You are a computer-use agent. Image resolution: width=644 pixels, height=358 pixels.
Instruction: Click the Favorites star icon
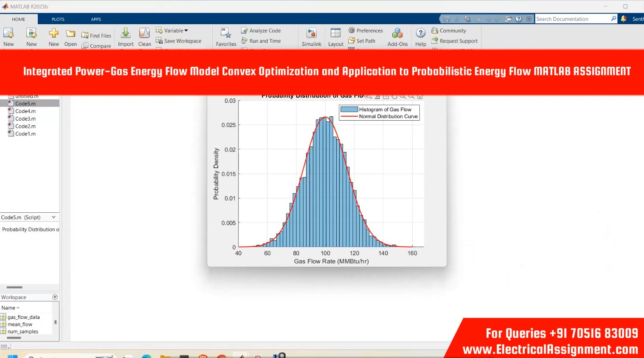coord(226,34)
